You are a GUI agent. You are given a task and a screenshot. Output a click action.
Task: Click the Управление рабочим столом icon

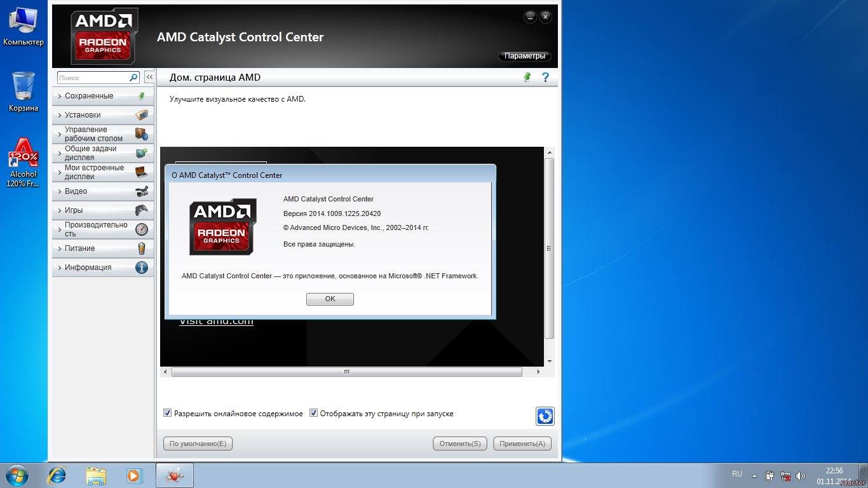[141, 134]
